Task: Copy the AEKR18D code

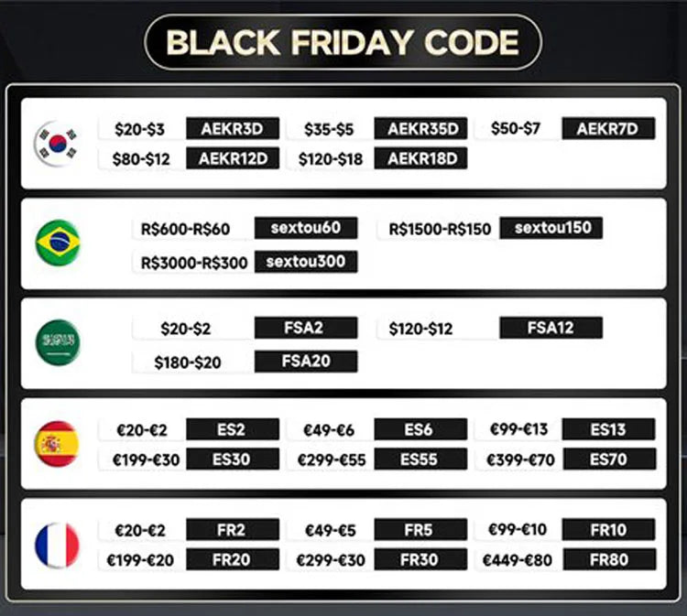Action: pos(422,158)
